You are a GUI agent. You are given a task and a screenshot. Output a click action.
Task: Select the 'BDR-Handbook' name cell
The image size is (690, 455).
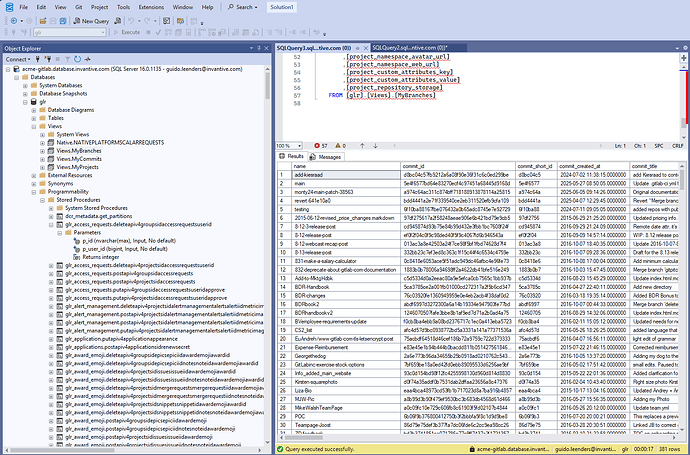(x=346, y=287)
